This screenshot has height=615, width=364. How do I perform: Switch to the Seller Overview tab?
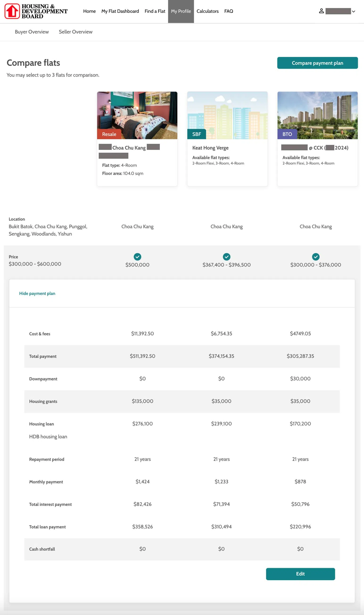point(75,32)
